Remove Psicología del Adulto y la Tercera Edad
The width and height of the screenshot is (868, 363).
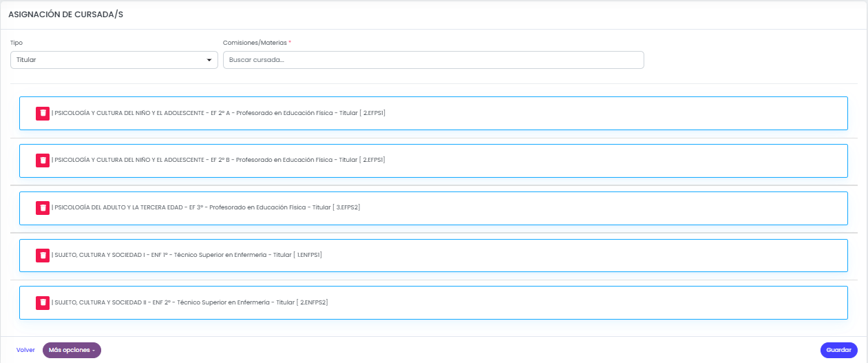click(43, 207)
